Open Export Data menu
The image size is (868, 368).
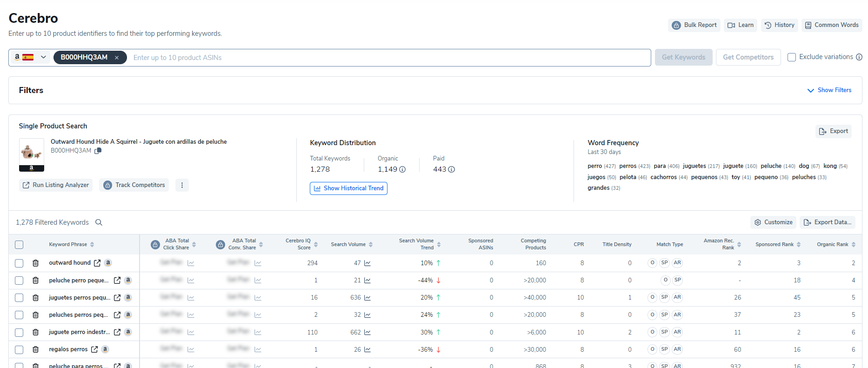point(828,222)
